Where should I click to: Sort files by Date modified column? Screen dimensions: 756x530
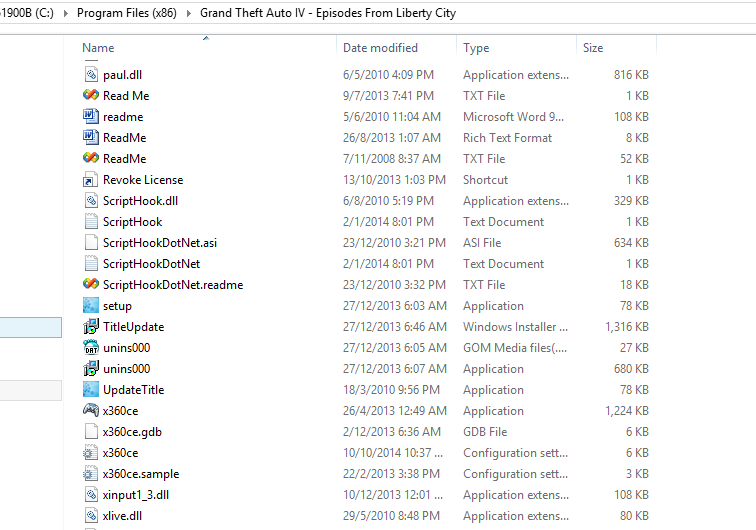380,48
